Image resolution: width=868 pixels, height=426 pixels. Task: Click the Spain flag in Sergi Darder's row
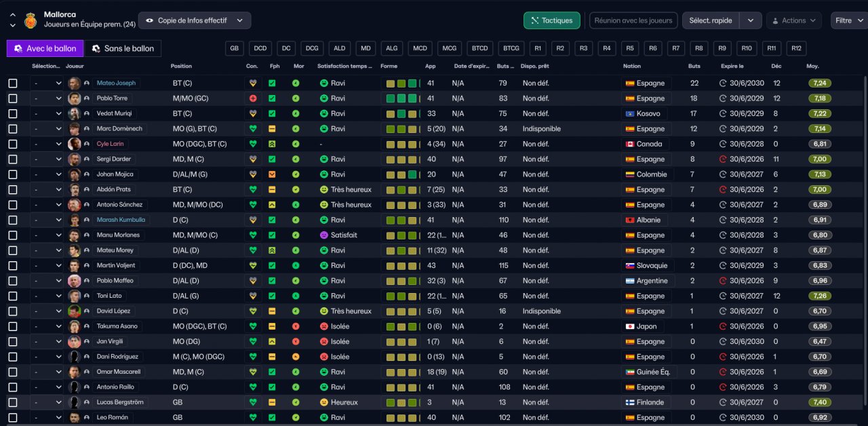point(629,159)
